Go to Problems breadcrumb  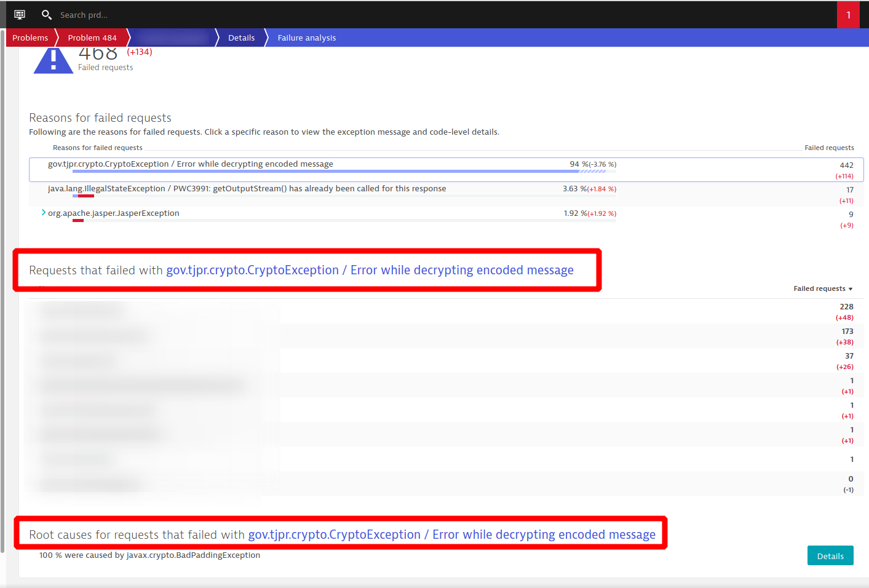pyautogui.click(x=30, y=38)
